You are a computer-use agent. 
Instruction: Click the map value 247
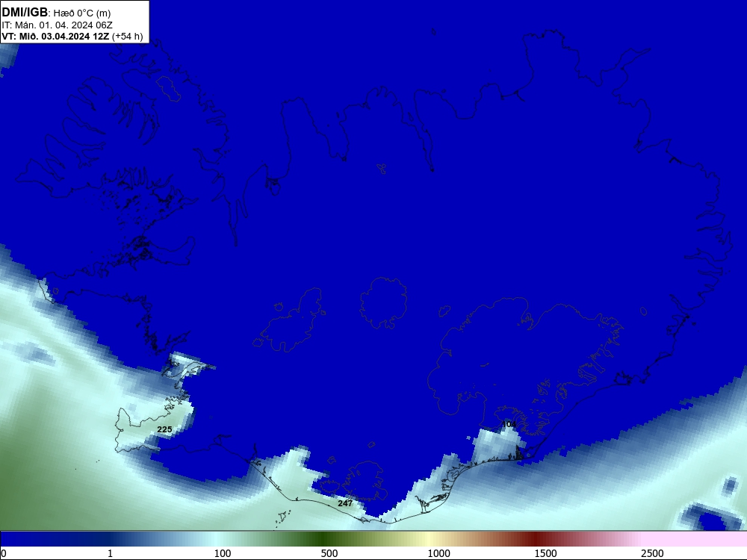(345, 503)
